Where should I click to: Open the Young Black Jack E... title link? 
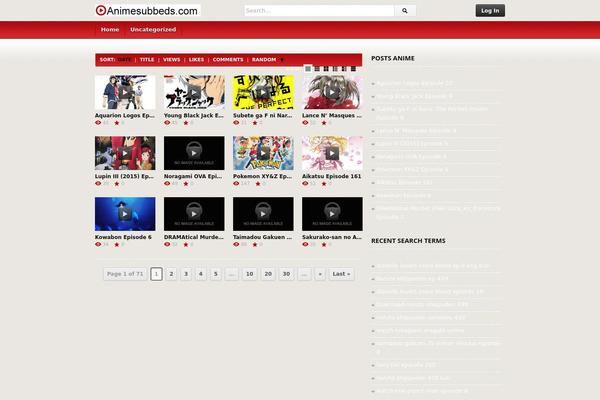click(x=194, y=115)
